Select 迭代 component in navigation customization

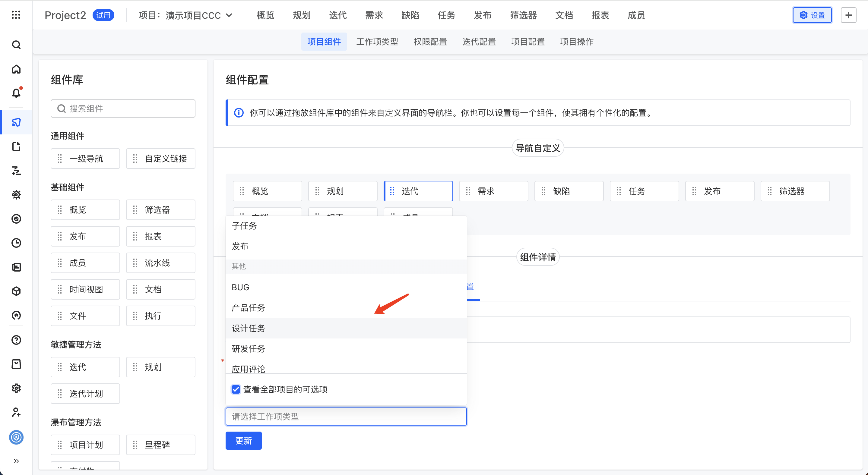tap(418, 191)
